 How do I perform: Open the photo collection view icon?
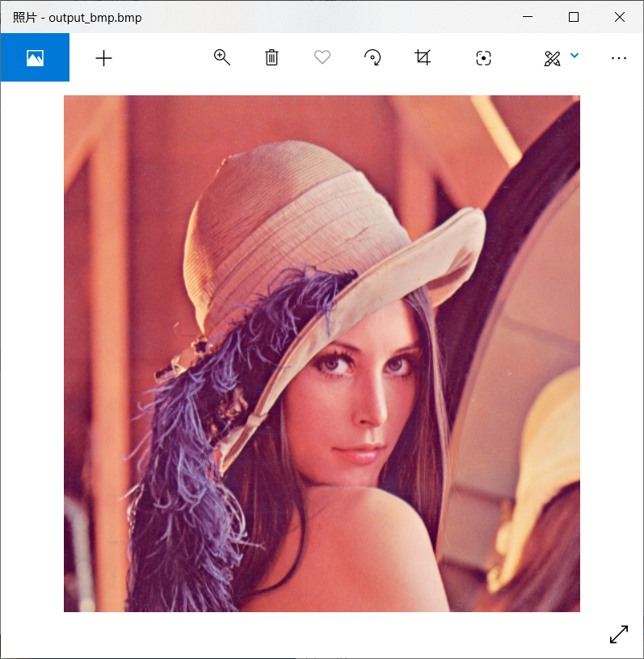35,57
